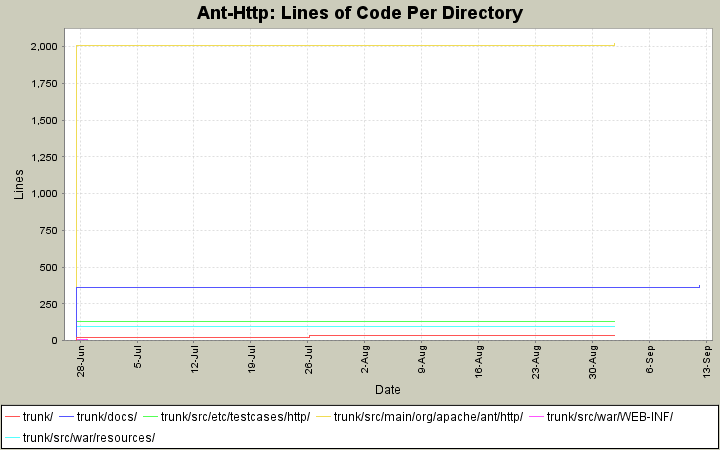Click the '19-Jul' x-axis date label

click(251, 360)
